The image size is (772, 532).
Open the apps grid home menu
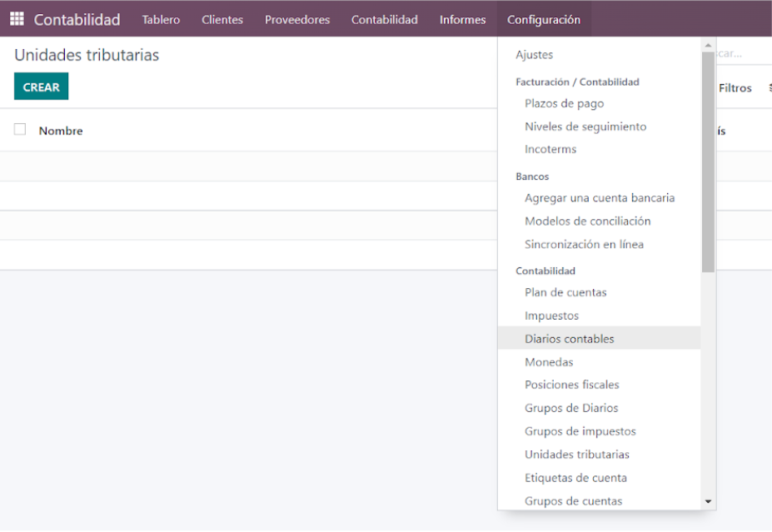tap(17, 19)
